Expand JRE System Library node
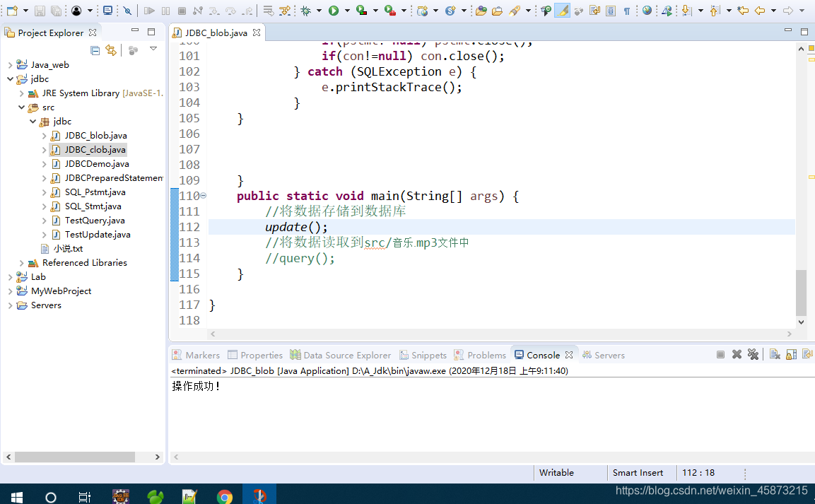Viewport: 815px width, 504px height. point(21,93)
